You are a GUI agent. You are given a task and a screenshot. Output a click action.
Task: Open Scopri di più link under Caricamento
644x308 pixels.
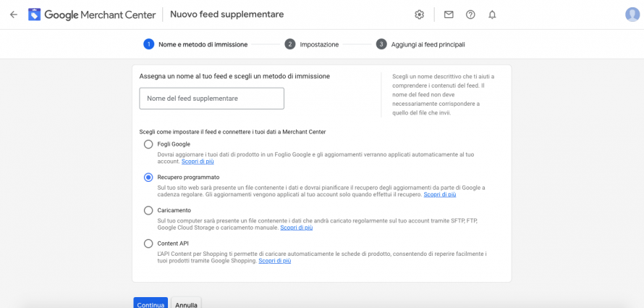point(297,228)
